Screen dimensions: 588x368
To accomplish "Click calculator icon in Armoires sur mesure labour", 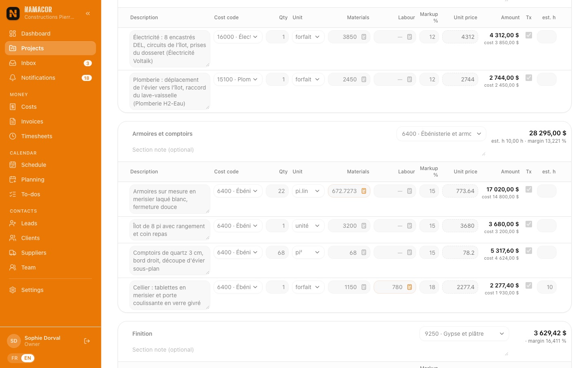I will (410, 191).
